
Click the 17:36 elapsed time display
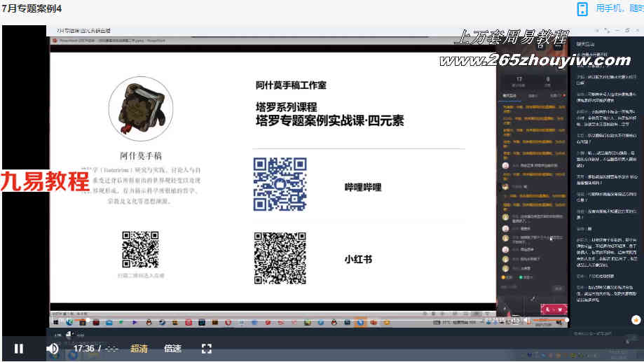84,349
